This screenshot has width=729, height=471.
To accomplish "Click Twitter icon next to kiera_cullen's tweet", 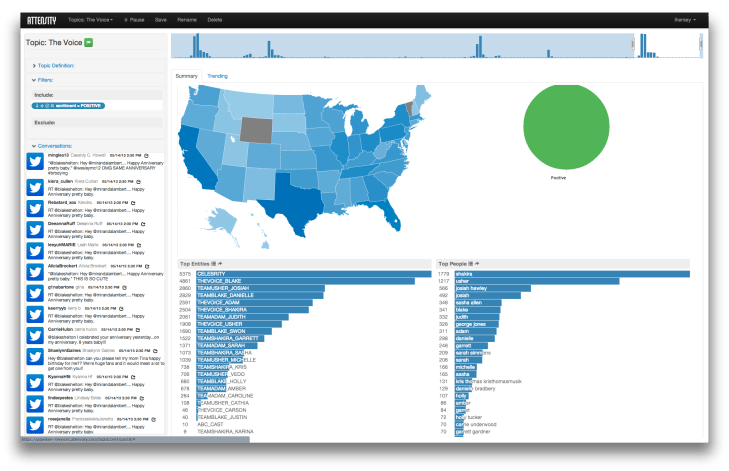I will pyautogui.click(x=34, y=182).
